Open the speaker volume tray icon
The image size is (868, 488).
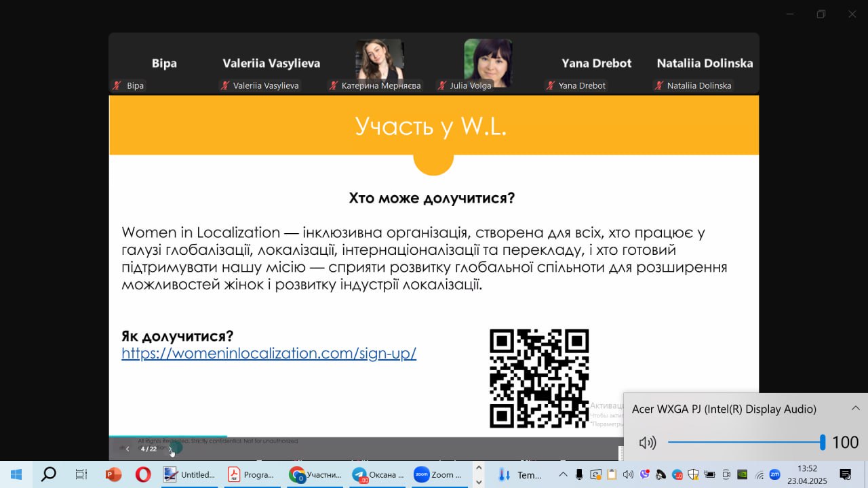click(628, 474)
